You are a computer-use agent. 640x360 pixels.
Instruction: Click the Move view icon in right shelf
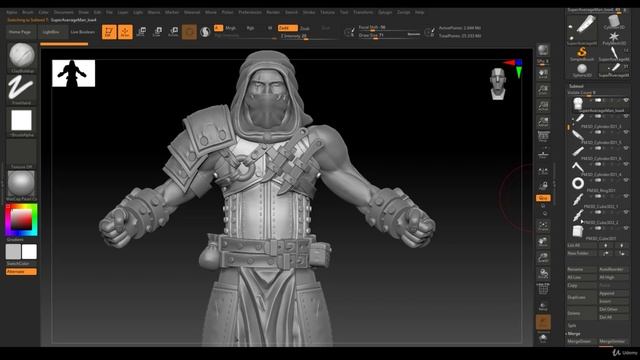543,242
